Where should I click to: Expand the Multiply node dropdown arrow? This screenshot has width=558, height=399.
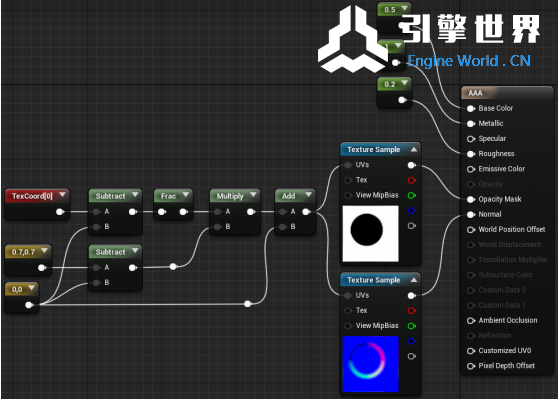coord(253,195)
